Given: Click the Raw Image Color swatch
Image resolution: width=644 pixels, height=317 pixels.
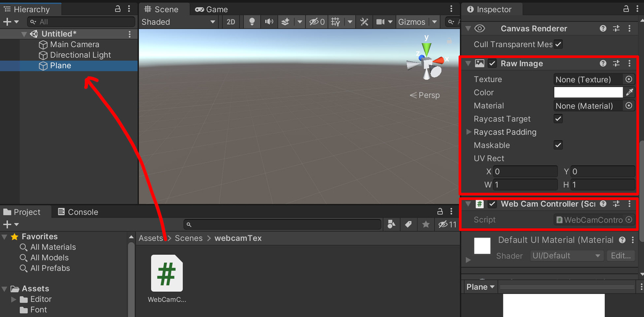Looking at the screenshot, I should 588,92.
